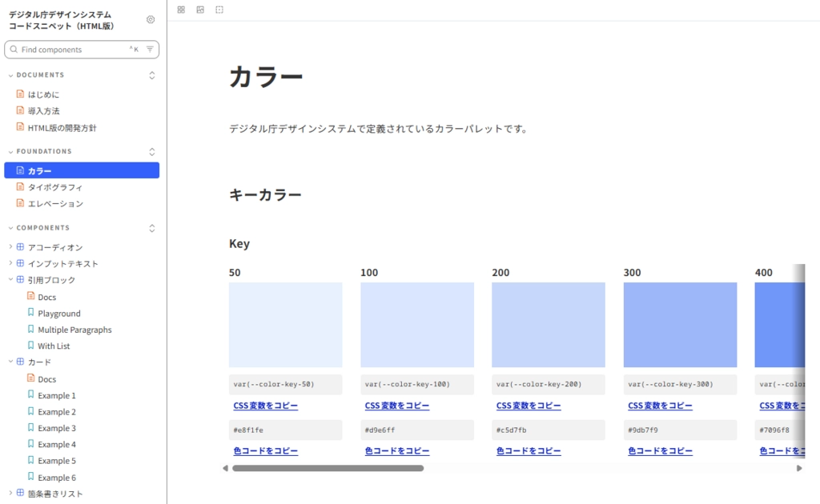Click the #d9e6ff hex value text

point(380,430)
